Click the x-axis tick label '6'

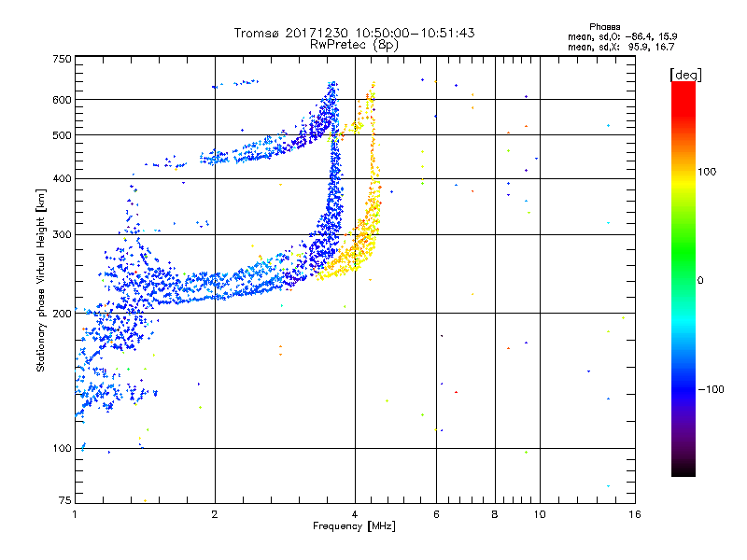point(436,514)
